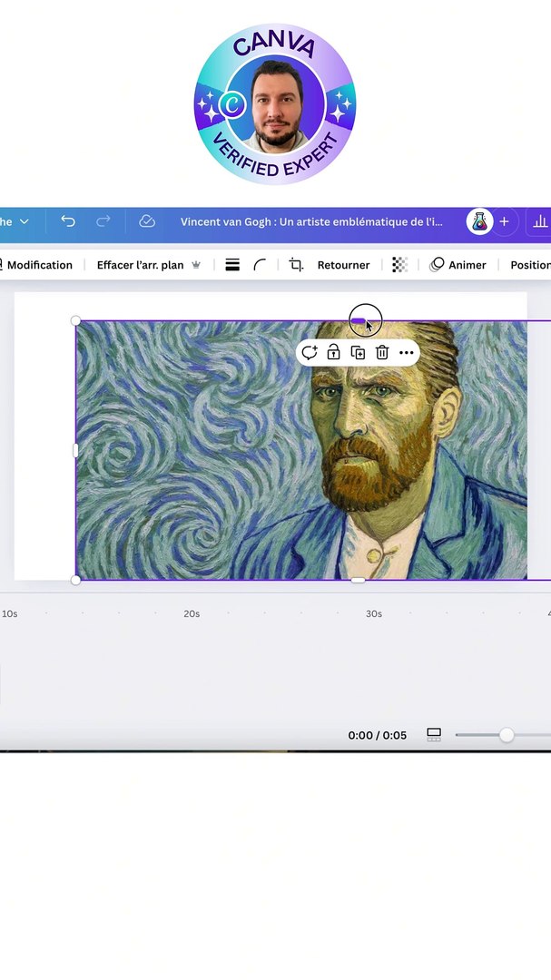Click the Retourner button
Screen dimensions: 551x980
343,265
